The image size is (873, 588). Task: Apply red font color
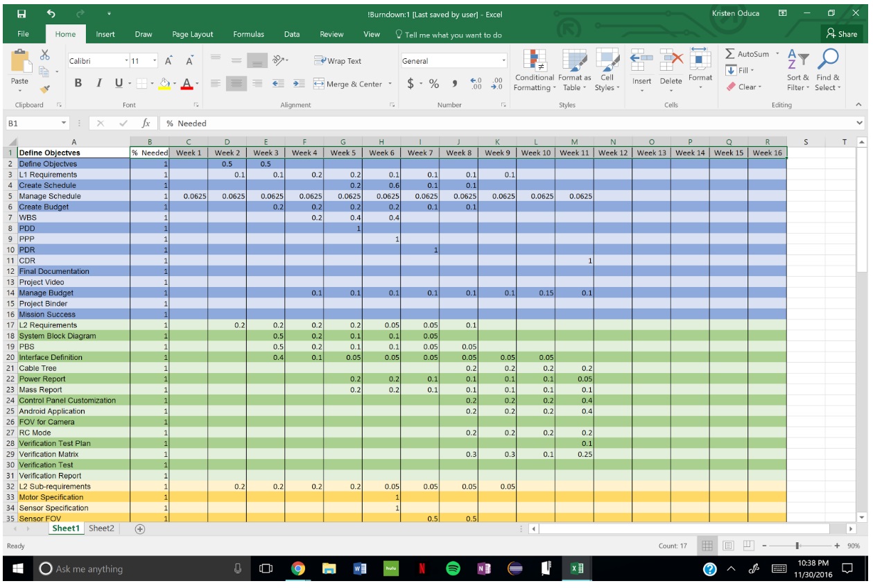188,83
